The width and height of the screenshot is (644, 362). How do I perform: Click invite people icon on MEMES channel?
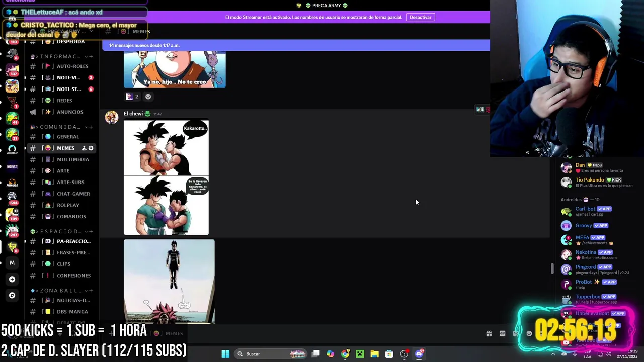click(84, 148)
